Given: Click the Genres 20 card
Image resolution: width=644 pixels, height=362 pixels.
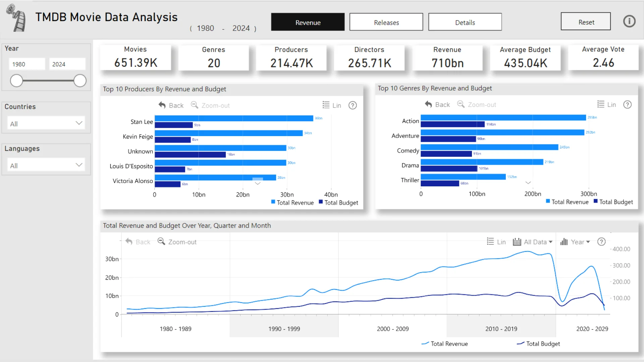Looking at the screenshot, I should (x=214, y=57).
